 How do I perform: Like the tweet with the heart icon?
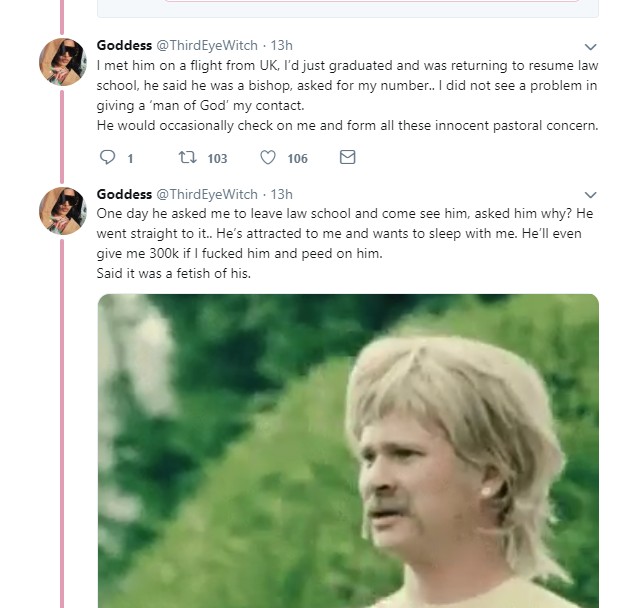coord(268,158)
